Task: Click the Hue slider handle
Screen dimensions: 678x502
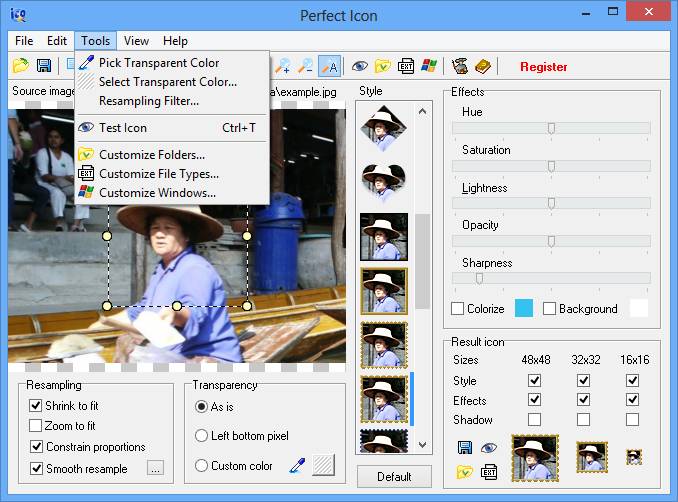Action: pos(551,128)
